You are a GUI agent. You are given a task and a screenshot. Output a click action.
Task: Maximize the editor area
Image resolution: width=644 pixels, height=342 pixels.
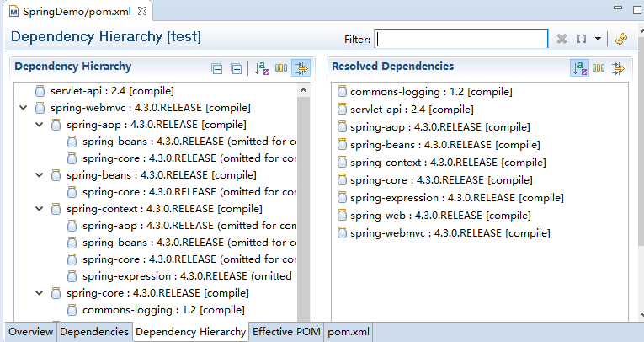coord(637,9)
